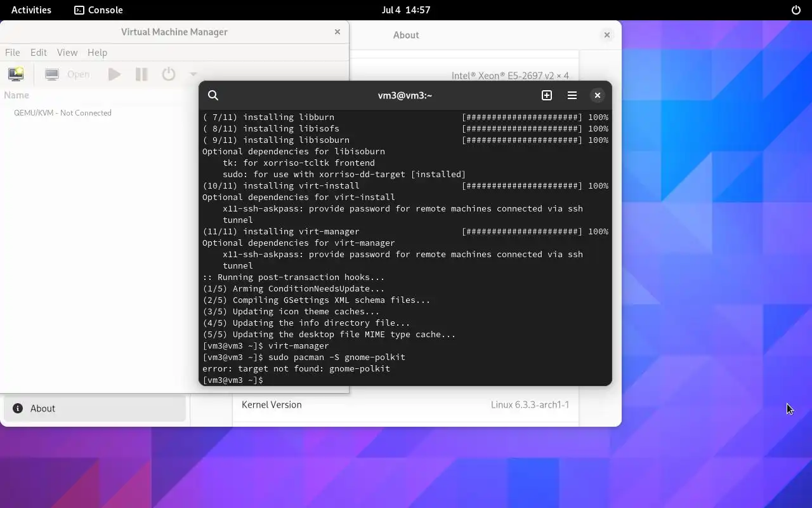The image size is (812, 508).
Task: Click the Kernel Version row
Action: pos(406,405)
